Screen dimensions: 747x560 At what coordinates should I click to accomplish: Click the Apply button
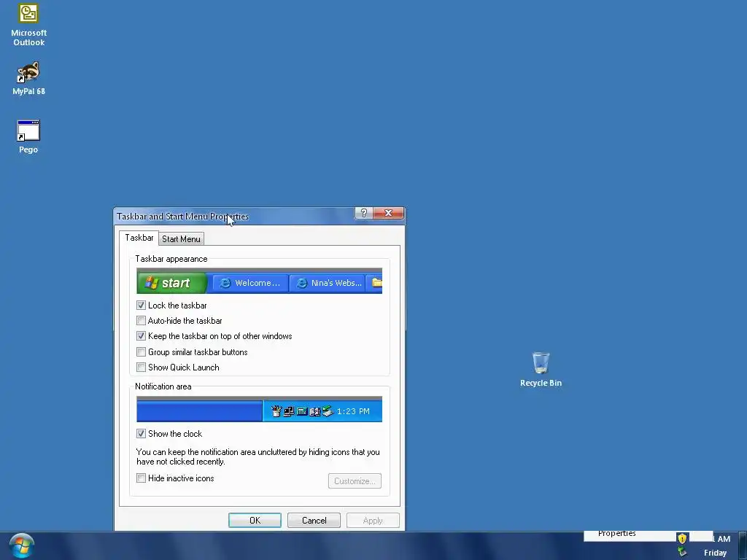[x=373, y=521]
